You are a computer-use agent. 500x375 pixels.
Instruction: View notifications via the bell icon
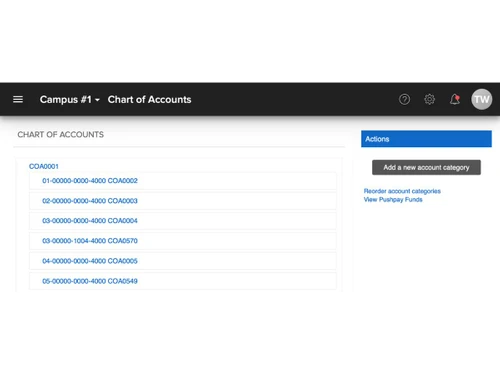(x=455, y=99)
